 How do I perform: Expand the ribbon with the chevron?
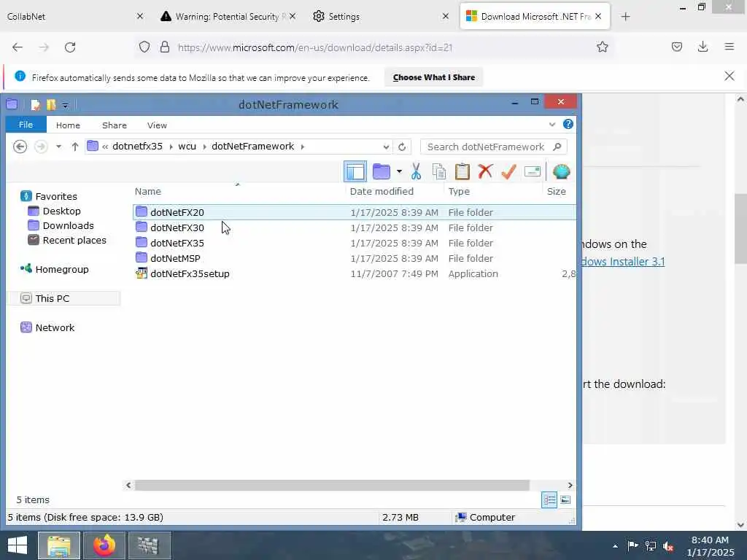552,125
